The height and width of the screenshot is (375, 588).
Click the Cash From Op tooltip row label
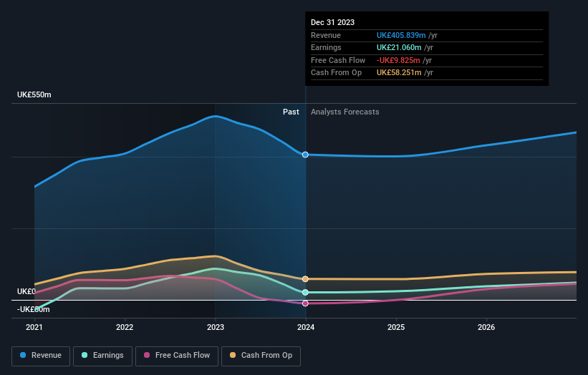pyautogui.click(x=337, y=73)
